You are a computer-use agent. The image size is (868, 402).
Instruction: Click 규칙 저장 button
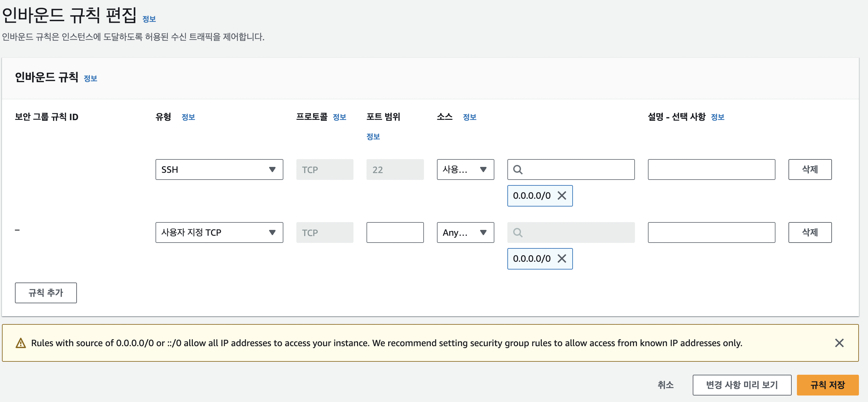(x=827, y=385)
